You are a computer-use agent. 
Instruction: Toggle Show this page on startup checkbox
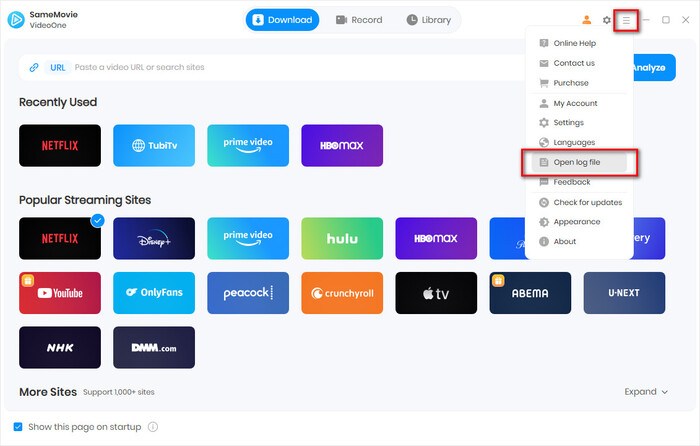tap(18, 427)
